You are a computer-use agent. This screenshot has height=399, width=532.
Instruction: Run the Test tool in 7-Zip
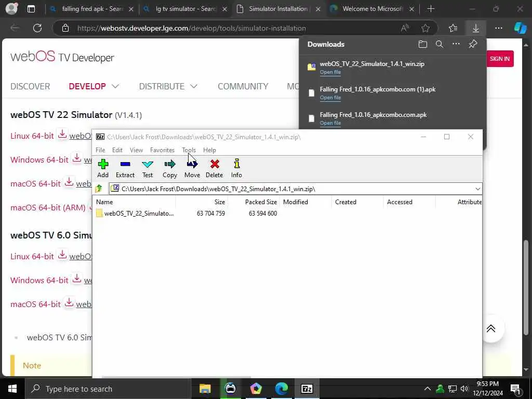147,168
